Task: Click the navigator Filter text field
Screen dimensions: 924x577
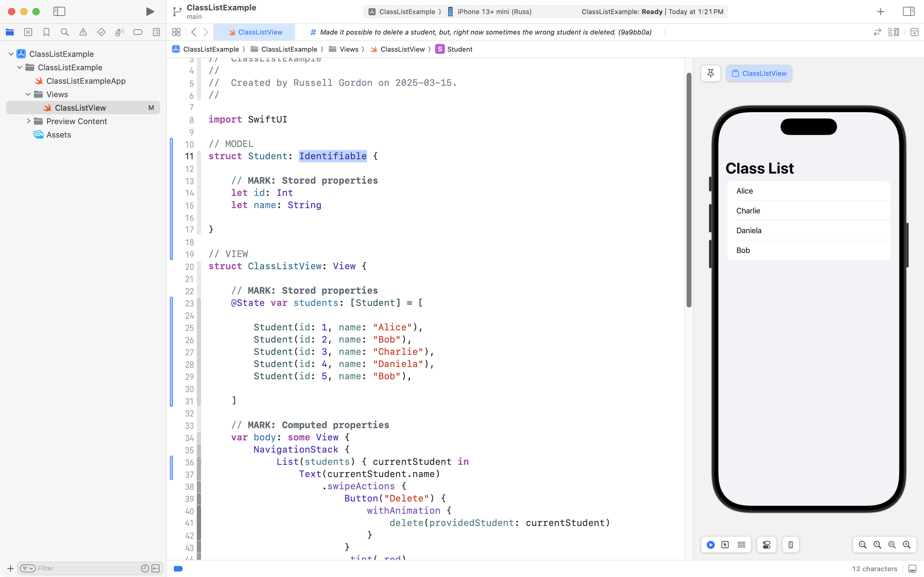Action: (x=88, y=568)
